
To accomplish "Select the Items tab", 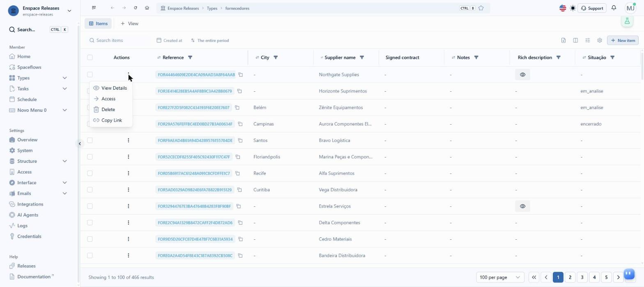I will tap(98, 23).
